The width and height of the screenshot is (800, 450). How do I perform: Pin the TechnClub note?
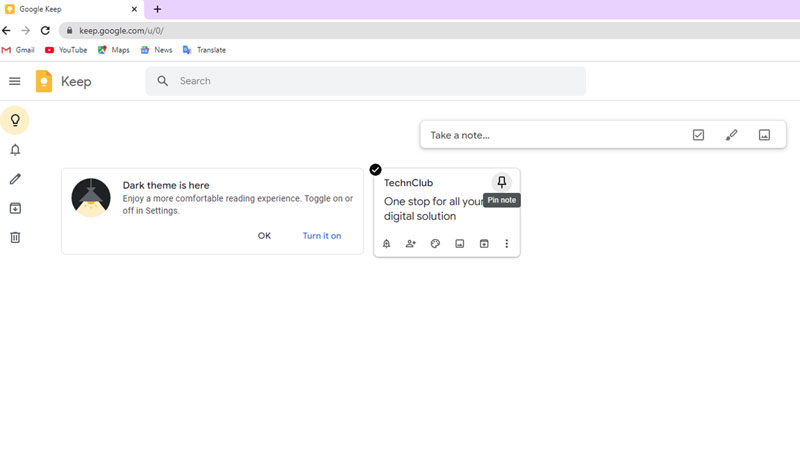point(502,182)
